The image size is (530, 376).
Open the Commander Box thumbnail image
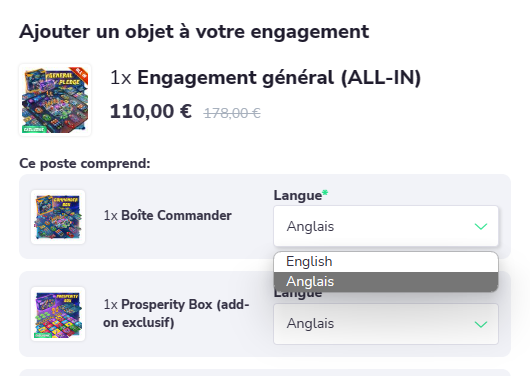tap(58, 217)
